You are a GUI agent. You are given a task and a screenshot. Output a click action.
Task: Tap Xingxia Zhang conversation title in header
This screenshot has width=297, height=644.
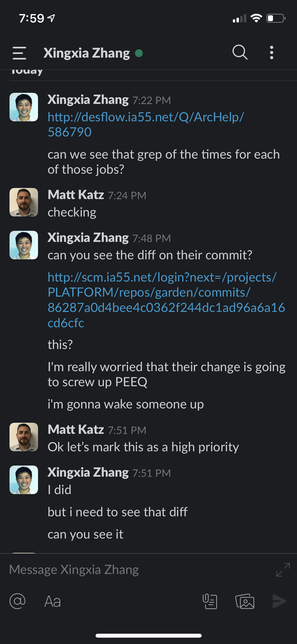point(87,53)
